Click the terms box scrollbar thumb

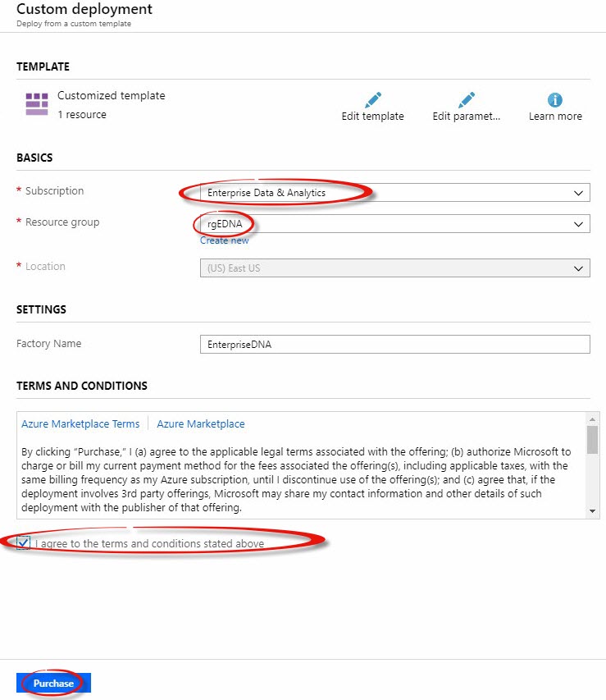[592, 439]
